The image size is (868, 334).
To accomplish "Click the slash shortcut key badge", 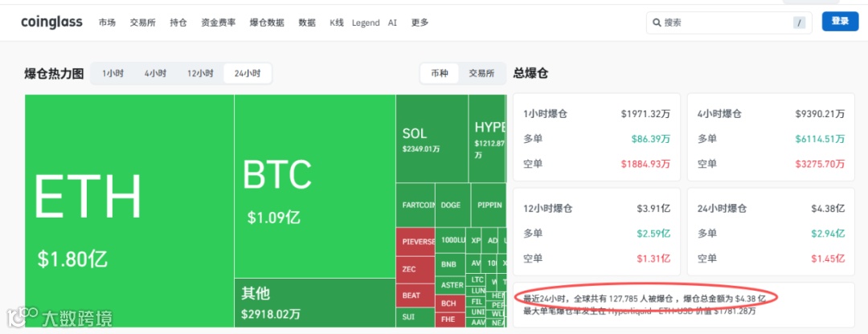I will point(799,22).
